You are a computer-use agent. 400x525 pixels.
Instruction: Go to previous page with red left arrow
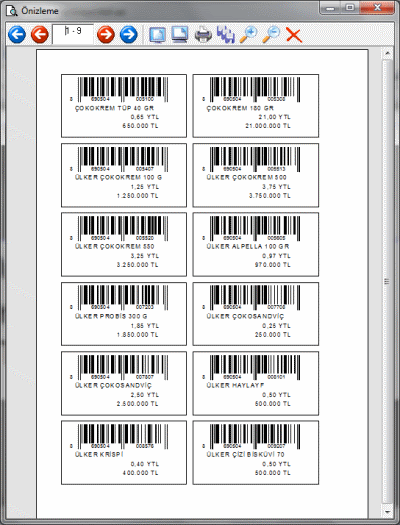point(39,34)
